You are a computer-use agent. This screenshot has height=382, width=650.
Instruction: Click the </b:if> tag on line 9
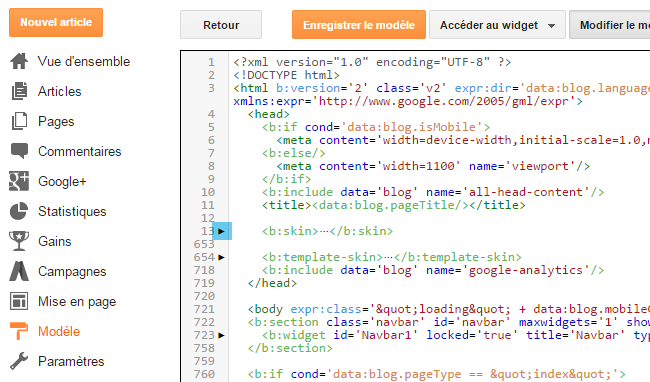click(x=286, y=179)
